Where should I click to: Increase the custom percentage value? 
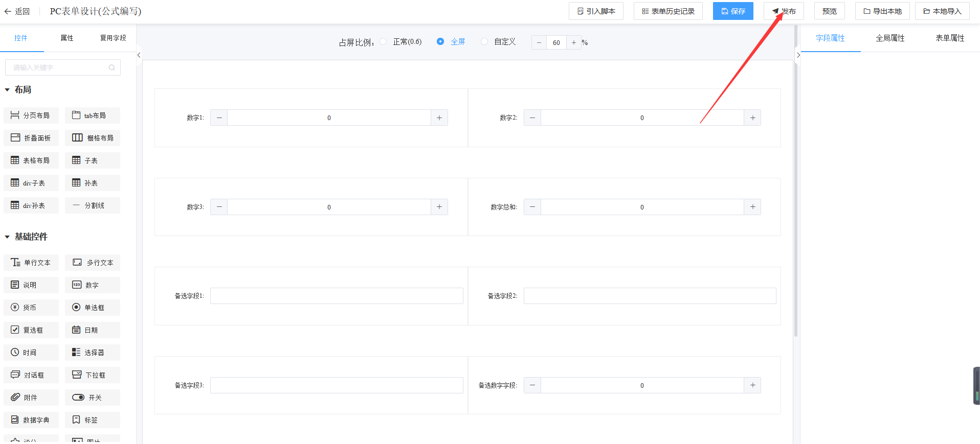(x=574, y=42)
